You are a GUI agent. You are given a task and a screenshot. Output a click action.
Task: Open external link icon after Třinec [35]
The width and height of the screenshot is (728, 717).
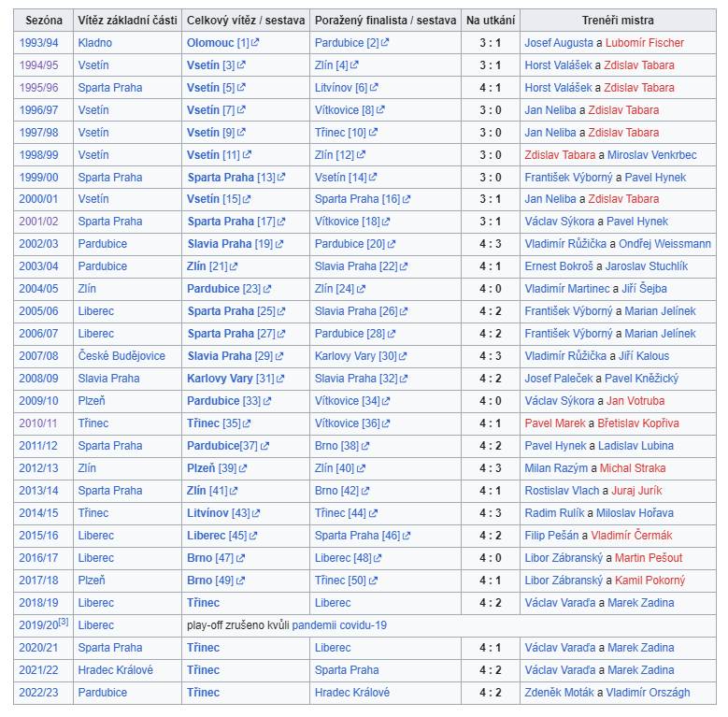(246, 423)
